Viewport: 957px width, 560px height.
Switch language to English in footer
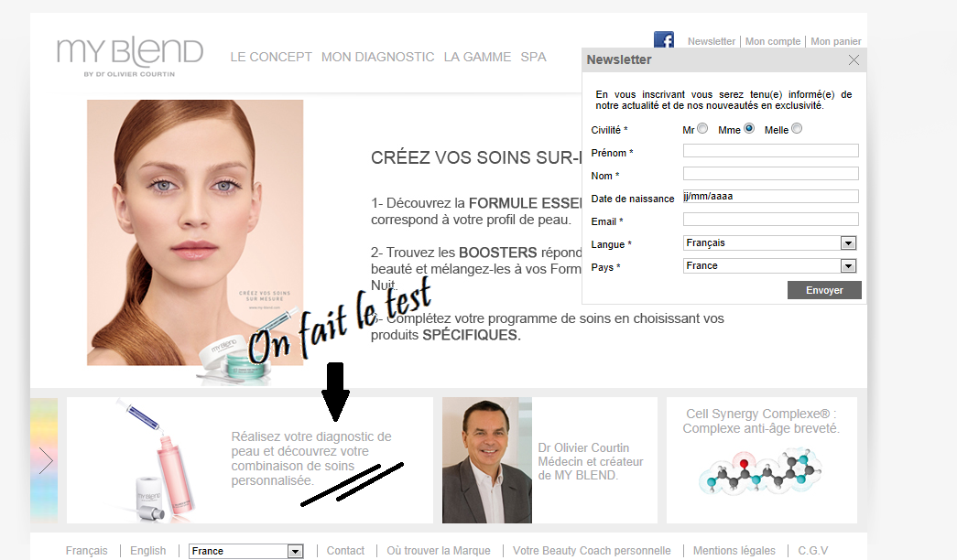click(147, 551)
